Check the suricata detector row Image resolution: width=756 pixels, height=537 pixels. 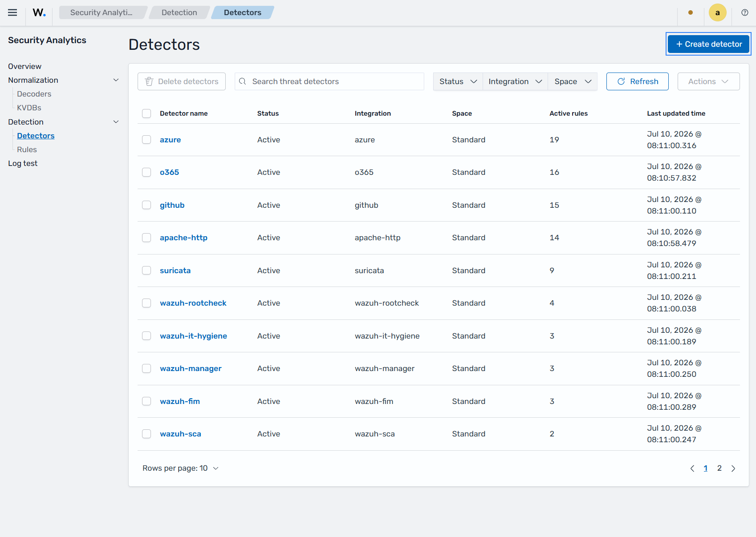pyautogui.click(x=146, y=271)
